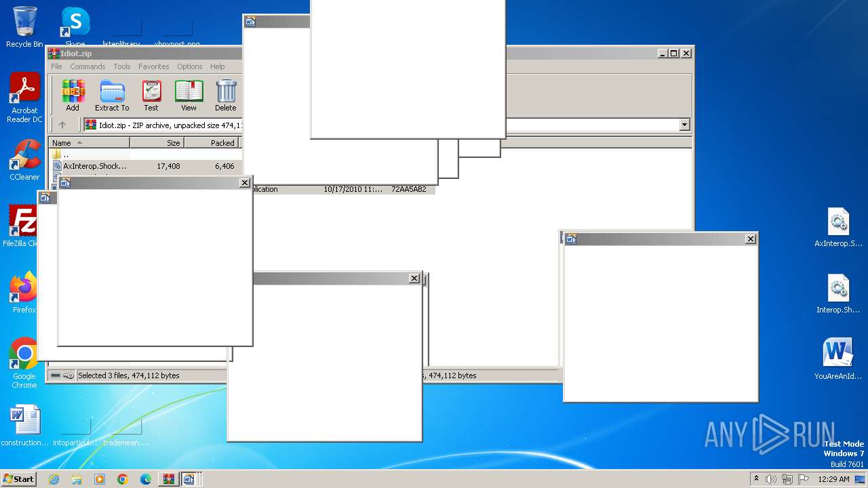
Task: Open the YouAreAnId... Word file on desktop
Action: 838,359
